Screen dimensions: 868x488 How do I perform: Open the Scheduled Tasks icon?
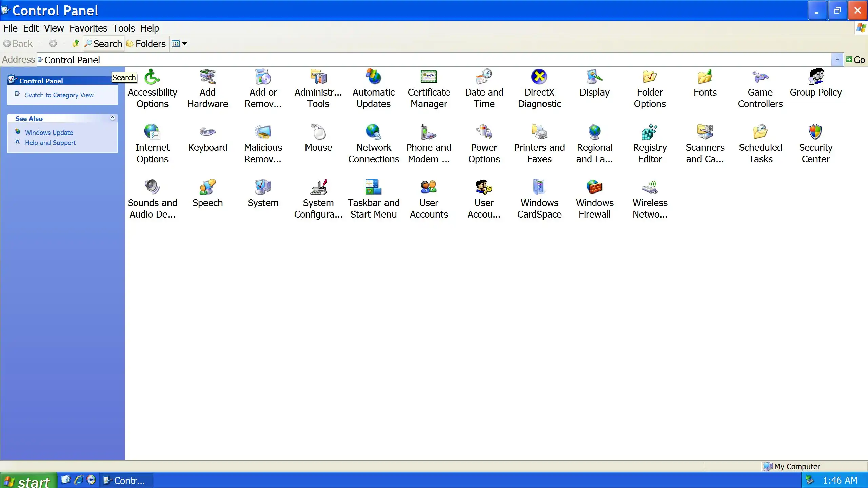click(x=760, y=133)
